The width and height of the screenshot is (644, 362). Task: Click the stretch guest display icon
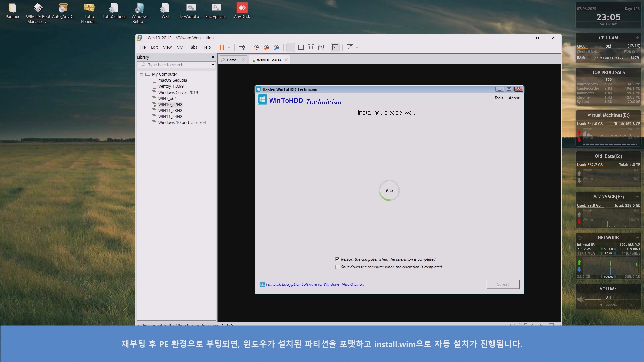click(x=350, y=47)
